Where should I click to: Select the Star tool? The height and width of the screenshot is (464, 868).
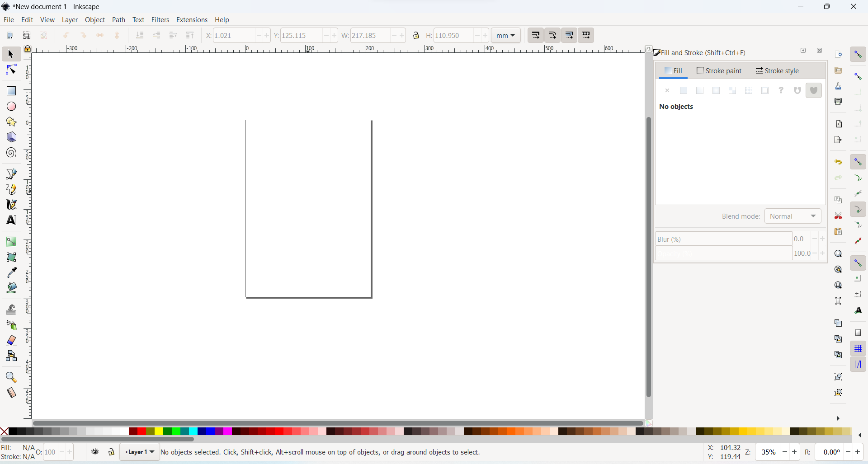pos(10,122)
